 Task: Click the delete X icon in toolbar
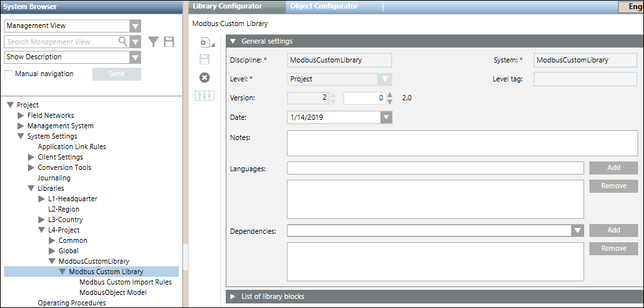[x=204, y=77]
